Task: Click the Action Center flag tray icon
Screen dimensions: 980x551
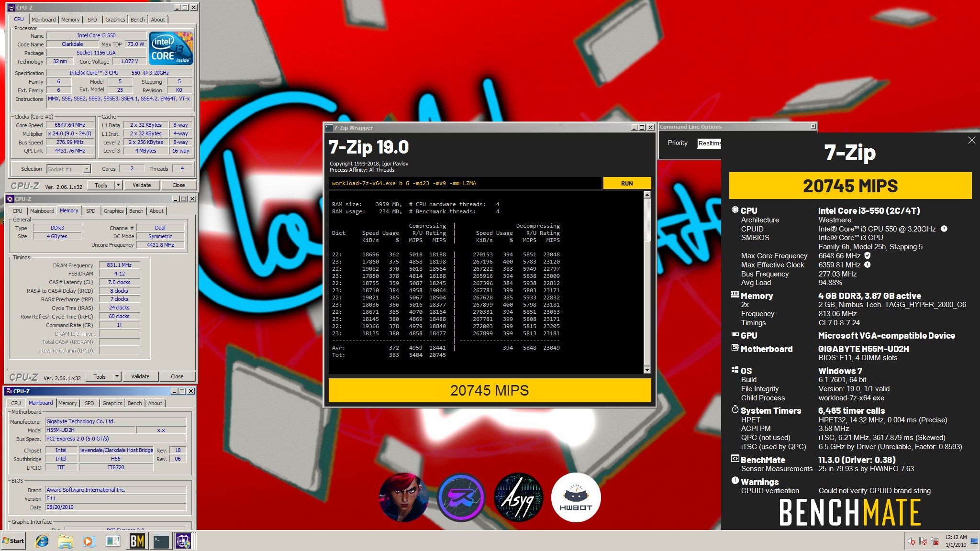Action: (923, 541)
